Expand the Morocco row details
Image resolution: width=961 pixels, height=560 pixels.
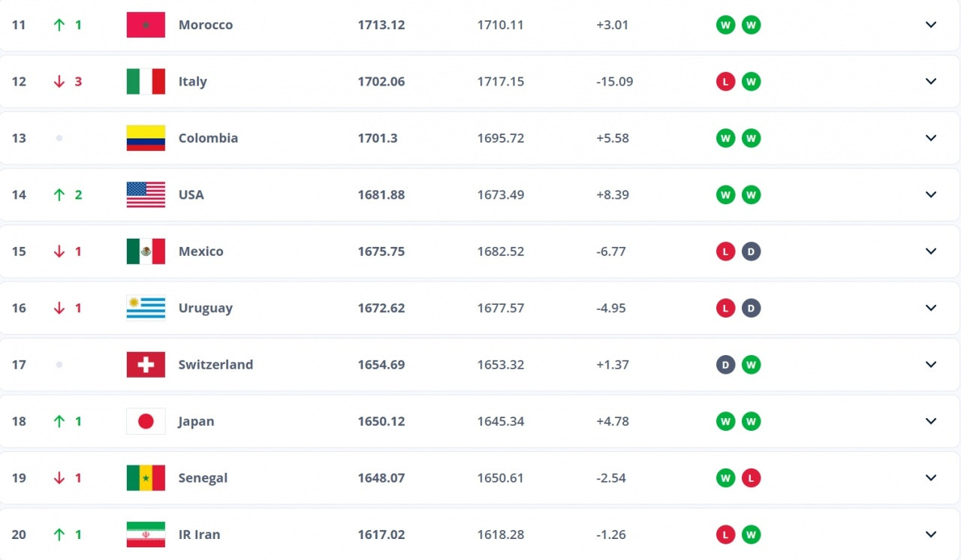click(x=931, y=25)
